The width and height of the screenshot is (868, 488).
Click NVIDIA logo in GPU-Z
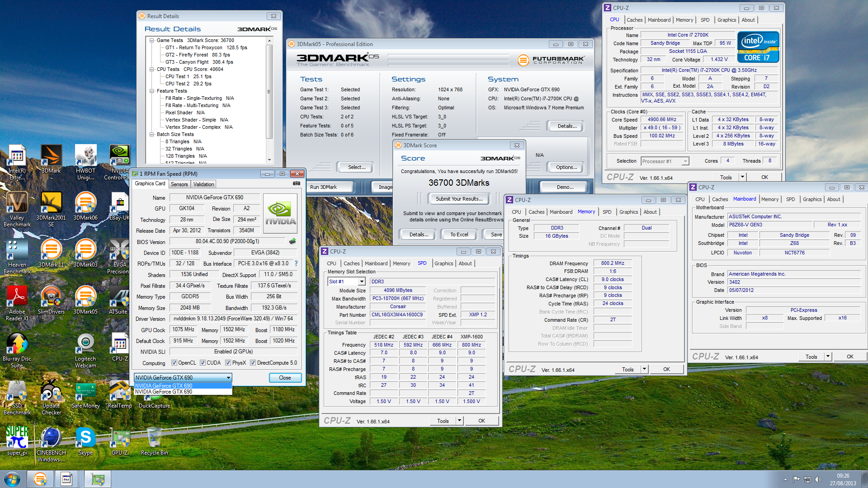click(x=280, y=213)
